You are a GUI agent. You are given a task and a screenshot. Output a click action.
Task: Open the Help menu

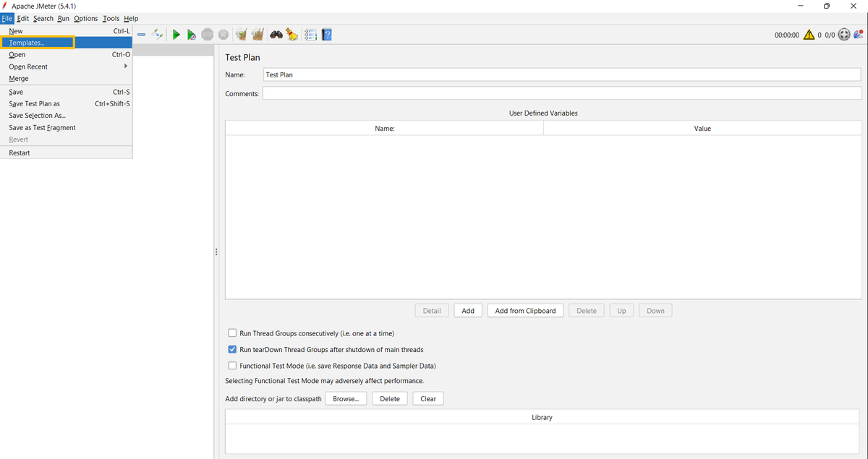coord(131,18)
